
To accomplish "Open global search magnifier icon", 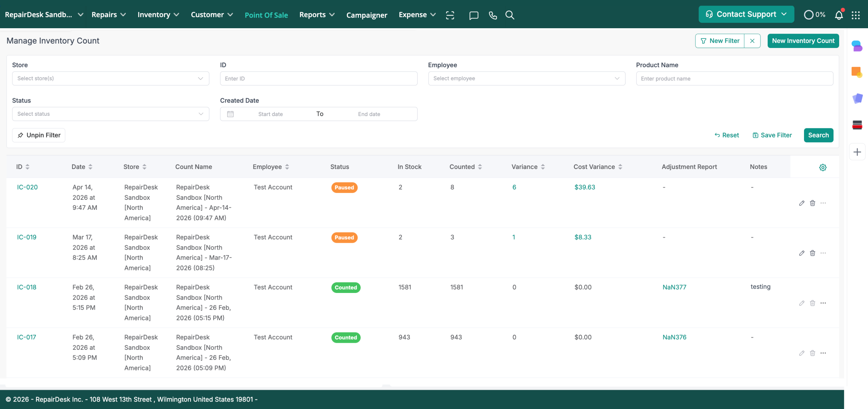I will click(x=510, y=15).
